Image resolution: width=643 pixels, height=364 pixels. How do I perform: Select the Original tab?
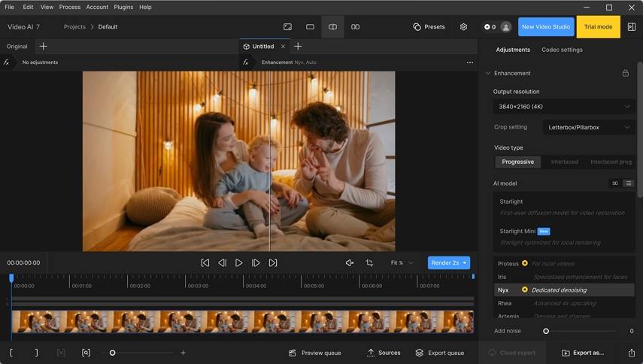click(17, 47)
